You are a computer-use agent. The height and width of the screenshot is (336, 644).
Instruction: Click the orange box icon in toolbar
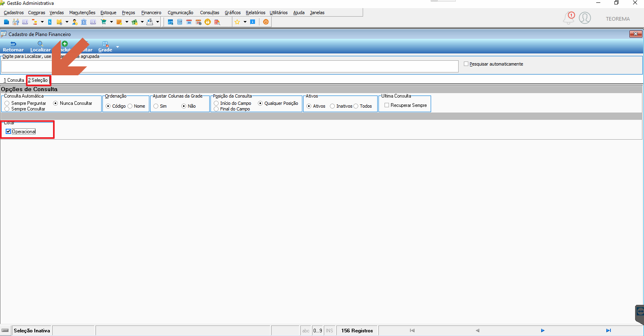pos(119,22)
